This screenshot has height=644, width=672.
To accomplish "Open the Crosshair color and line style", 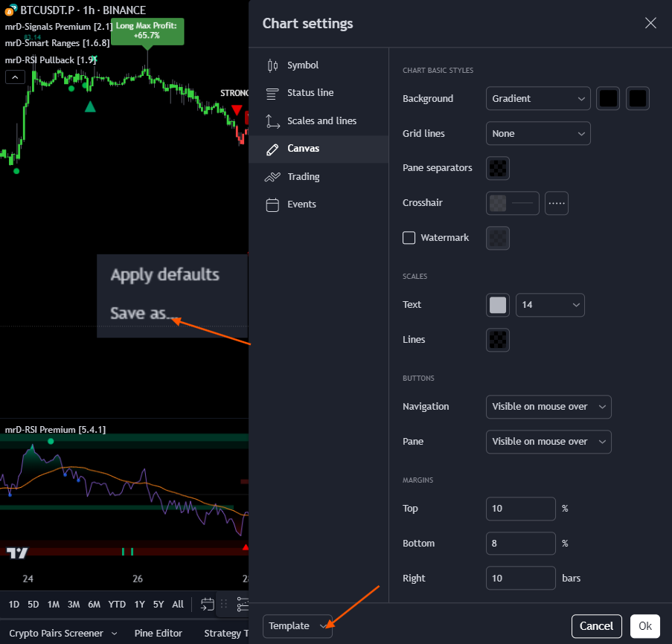I will point(512,203).
